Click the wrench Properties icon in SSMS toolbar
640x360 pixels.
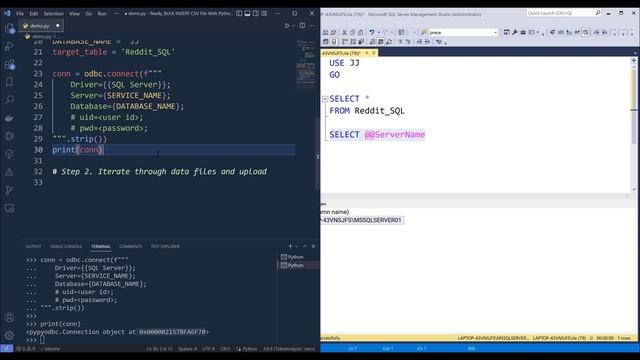(x=515, y=32)
